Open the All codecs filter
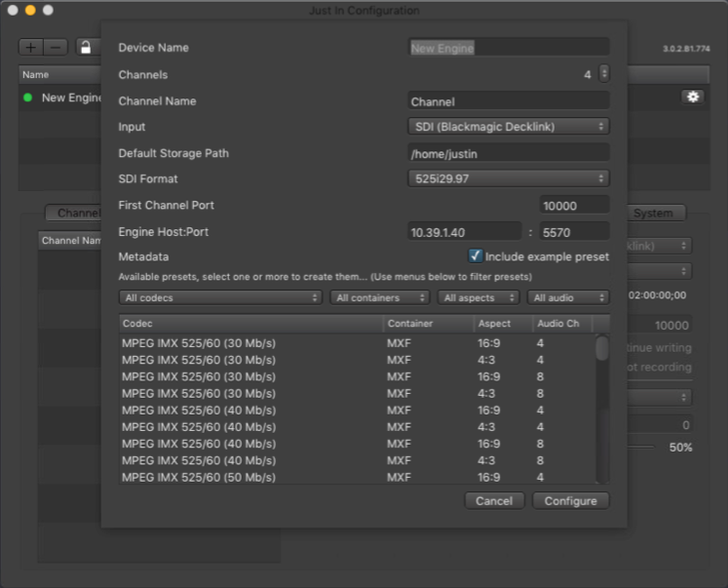 tap(220, 297)
